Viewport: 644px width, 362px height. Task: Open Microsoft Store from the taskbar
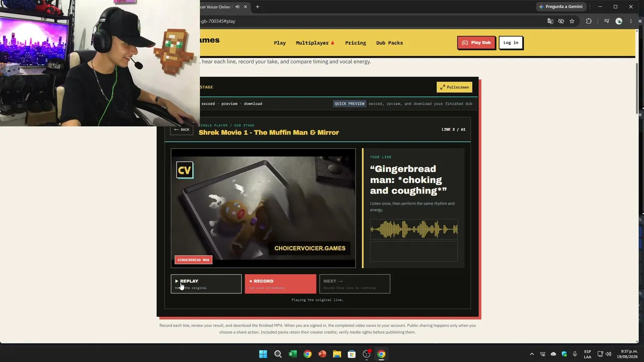[352, 354]
